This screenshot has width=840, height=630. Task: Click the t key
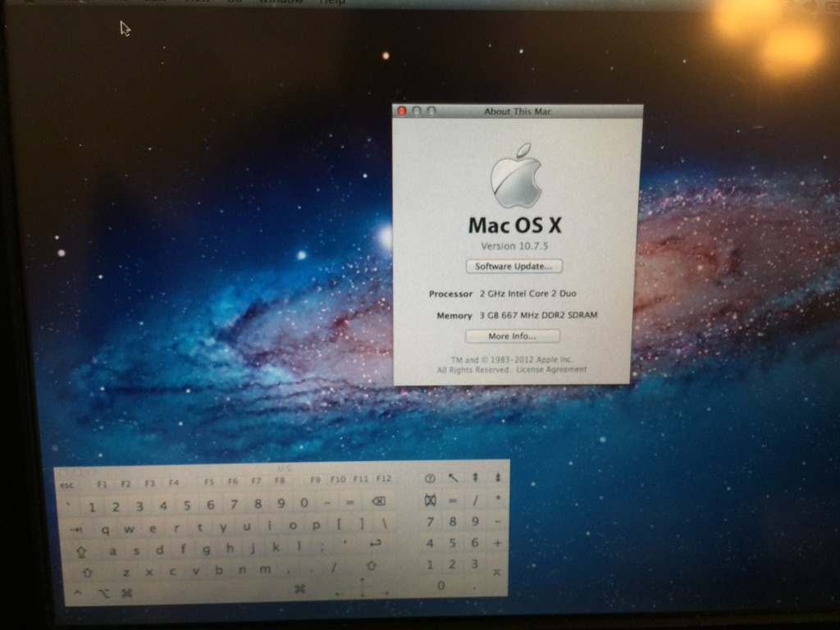[200, 527]
